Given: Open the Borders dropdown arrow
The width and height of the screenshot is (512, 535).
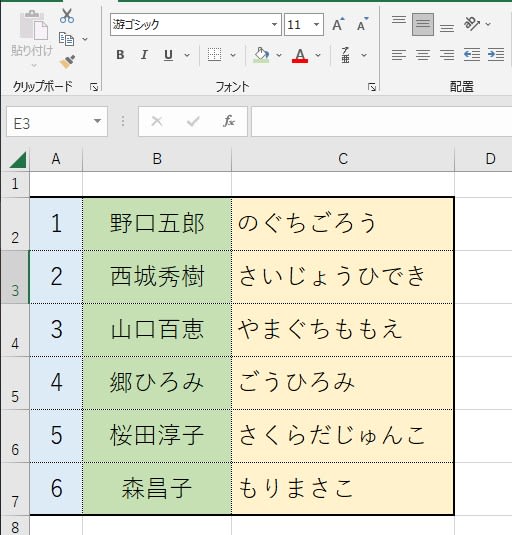Looking at the screenshot, I should [233, 55].
